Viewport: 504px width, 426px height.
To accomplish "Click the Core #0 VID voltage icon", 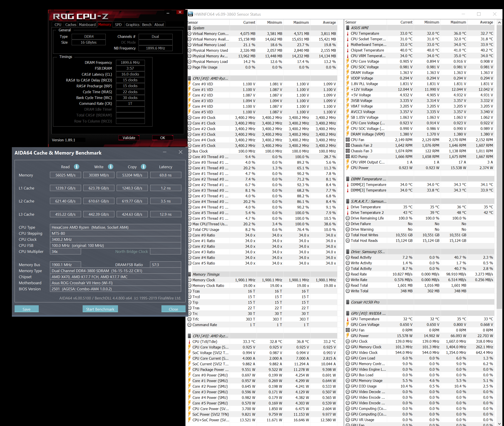I will 190,84.
